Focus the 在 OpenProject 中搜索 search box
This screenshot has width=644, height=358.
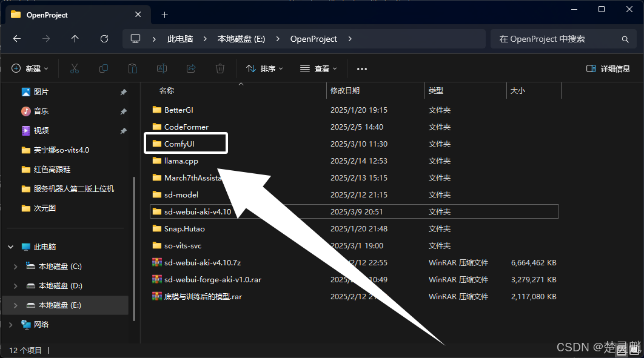(565, 39)
